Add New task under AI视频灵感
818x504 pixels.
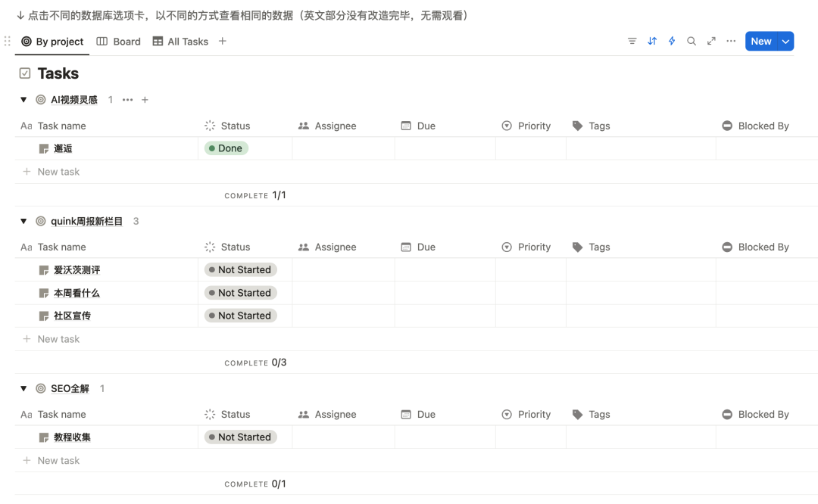(x=52, y=172)
